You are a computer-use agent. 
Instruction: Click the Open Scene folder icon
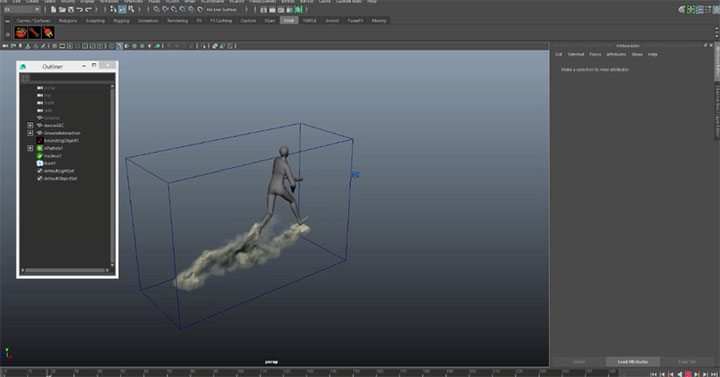click(62, 9)
